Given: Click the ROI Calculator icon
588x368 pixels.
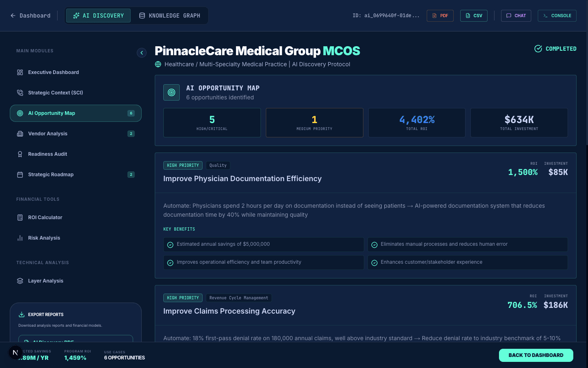Looking at the screenshot, I should click(x=20, y=218).
